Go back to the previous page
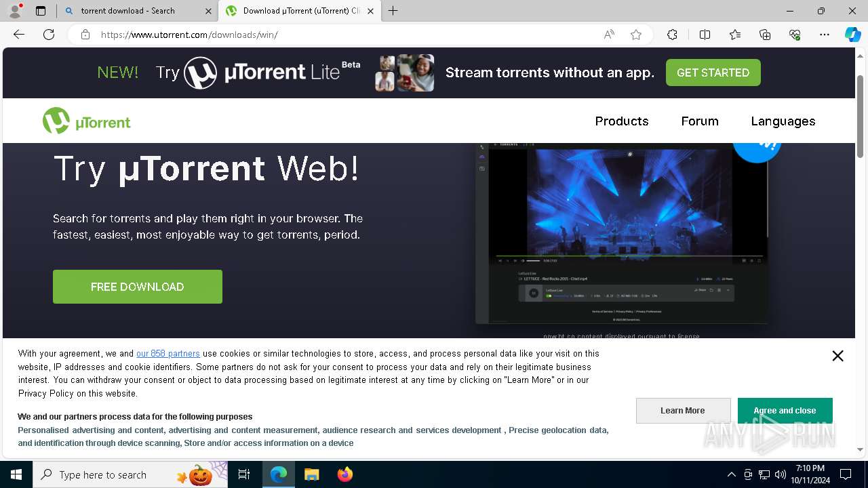This screenshot has height=488, width=868. pyautogui.click(x=19, y=35)
